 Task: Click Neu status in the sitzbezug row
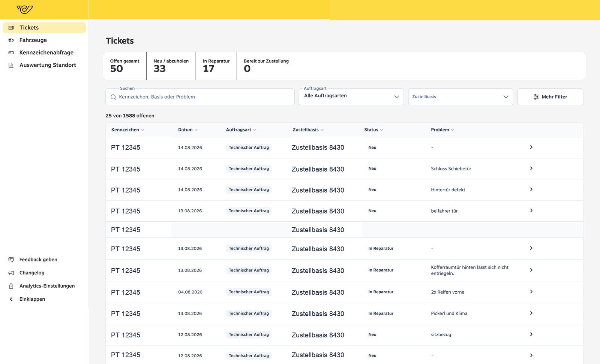[372, 335]
